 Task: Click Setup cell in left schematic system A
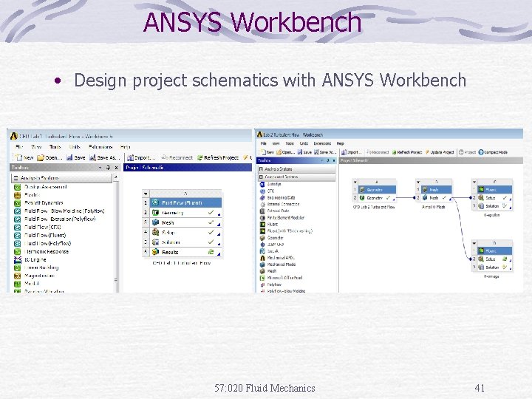(185, 233)
